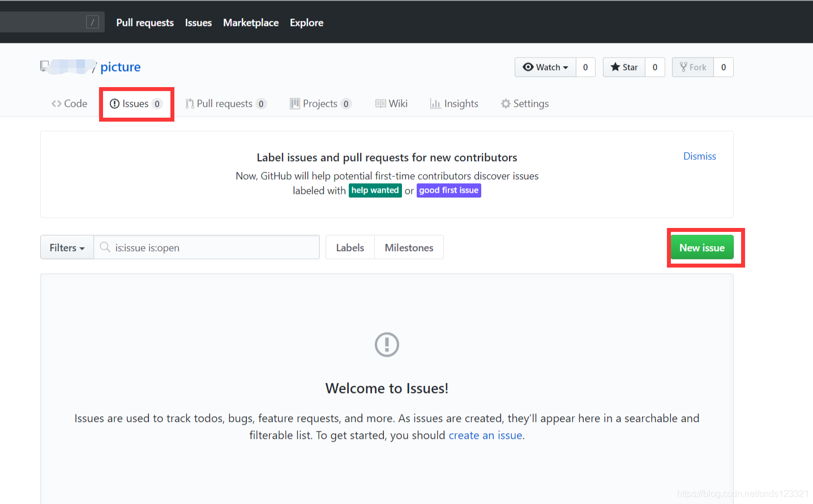Open the Pull requests repository tab
The height and width of the screenshot is (504, 813).
pyautogui.click(x=226, y=104)
